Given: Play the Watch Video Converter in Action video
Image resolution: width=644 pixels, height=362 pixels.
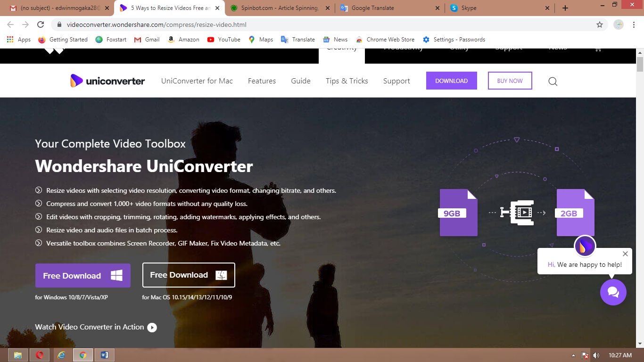Looking at the screenshot, I should tap(152, 327).
